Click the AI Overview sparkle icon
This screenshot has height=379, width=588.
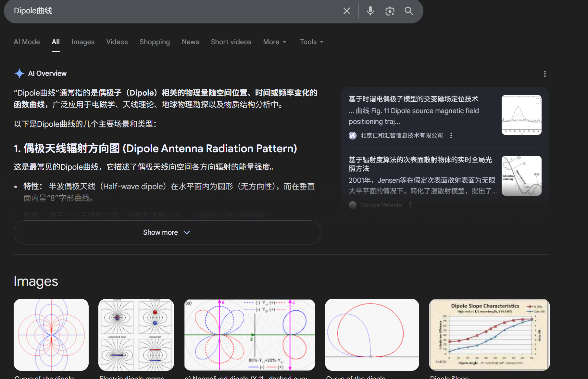click(19, 73)
